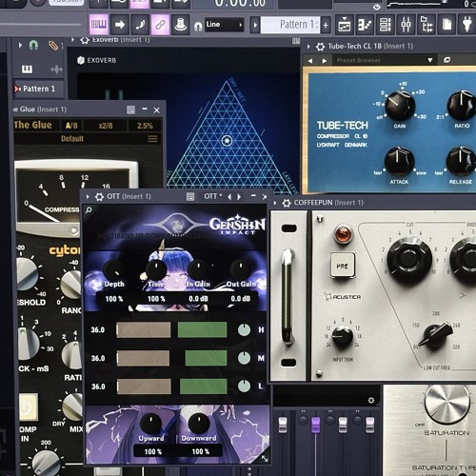Open Tube-Tech CL 1B settings gear
476x476 pixels.
click(x=320, y=47)
